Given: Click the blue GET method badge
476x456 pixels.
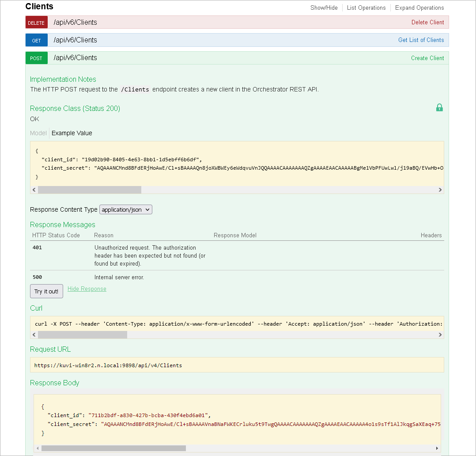Looking at the screenshot, I should coord(36,40).
